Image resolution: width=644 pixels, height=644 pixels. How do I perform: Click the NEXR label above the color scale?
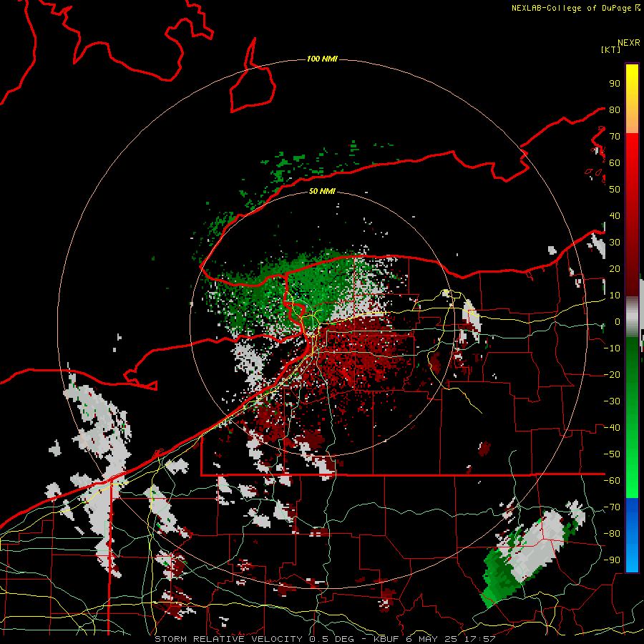[629, 43]
